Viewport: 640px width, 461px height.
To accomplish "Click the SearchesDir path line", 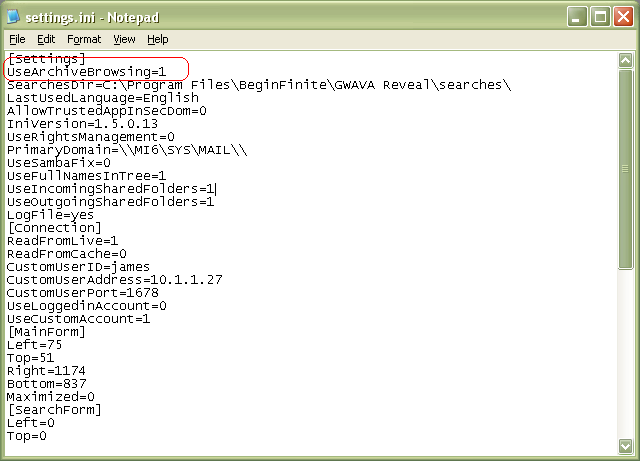I will (x=259, y=85).
